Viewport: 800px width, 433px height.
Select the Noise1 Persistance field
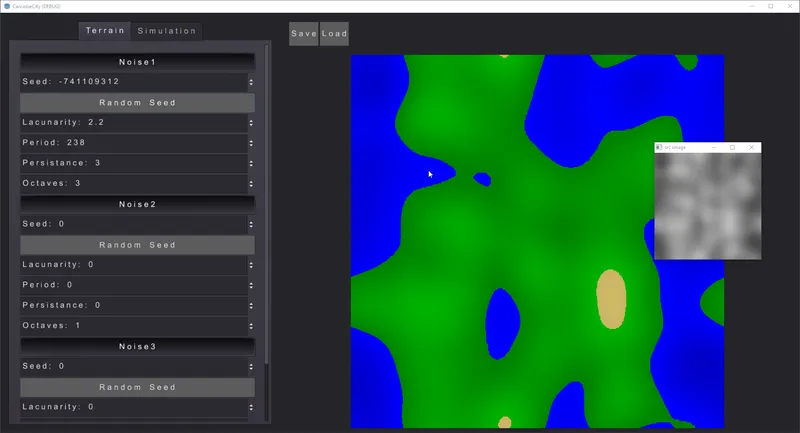click(x=134, y=163)
